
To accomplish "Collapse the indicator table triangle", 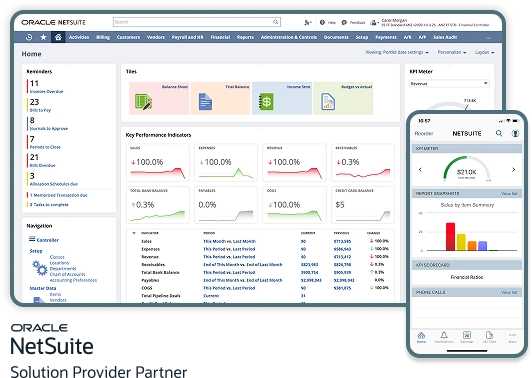I will click(x=134, y=233).
